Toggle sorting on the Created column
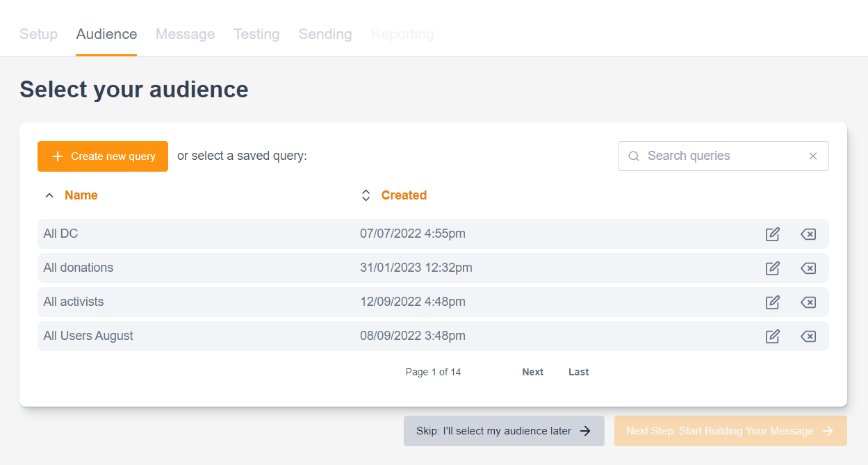 coord(366,195)
